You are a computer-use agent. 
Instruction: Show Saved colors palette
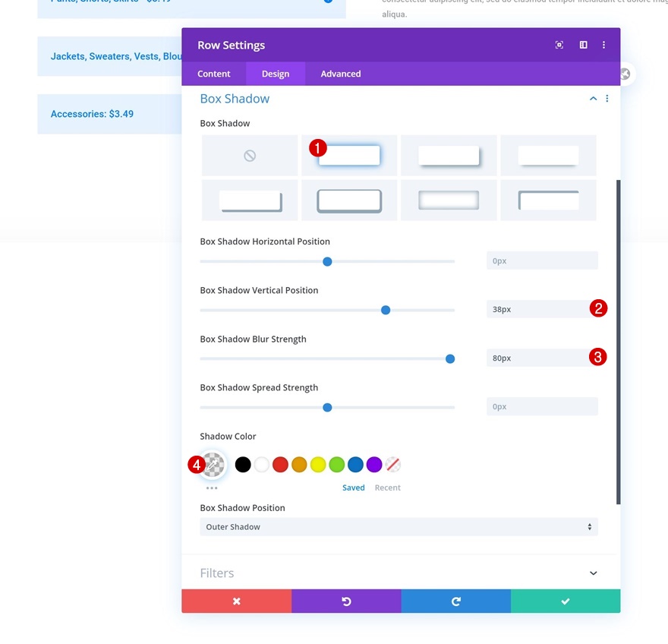[x=354, y=488]
